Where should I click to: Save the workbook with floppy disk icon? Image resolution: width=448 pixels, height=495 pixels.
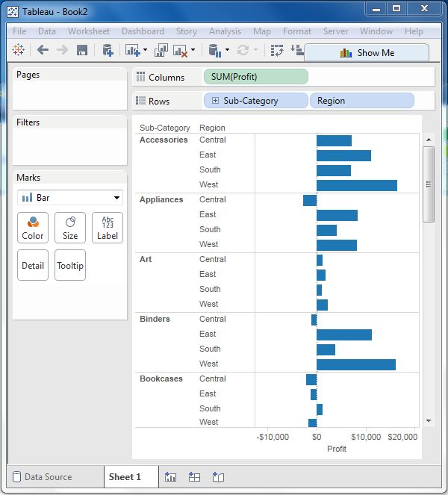[82, 51]
